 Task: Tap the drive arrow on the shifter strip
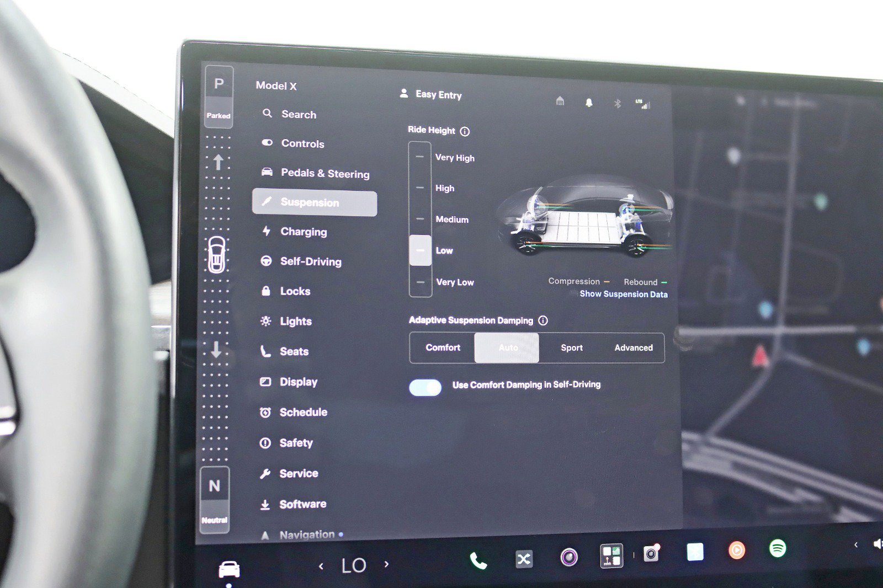pos(218,162)
